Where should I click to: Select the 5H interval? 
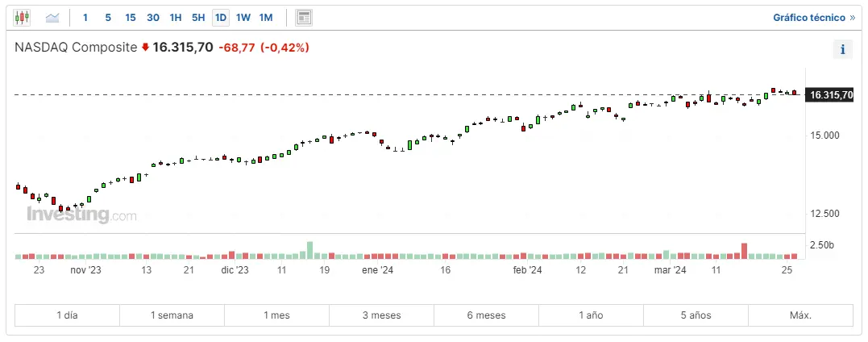click(198, 17)
